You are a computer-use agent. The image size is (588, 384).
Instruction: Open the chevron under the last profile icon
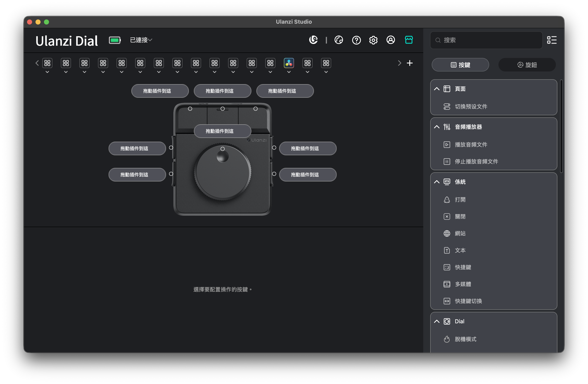click(326, 72)
